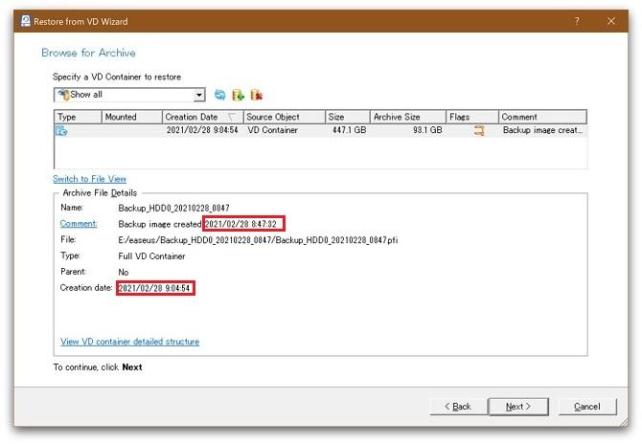This screenshot has height=444, width=642.
Task: Open the Show all filter dropdown
Action: (x=129, y=95)
